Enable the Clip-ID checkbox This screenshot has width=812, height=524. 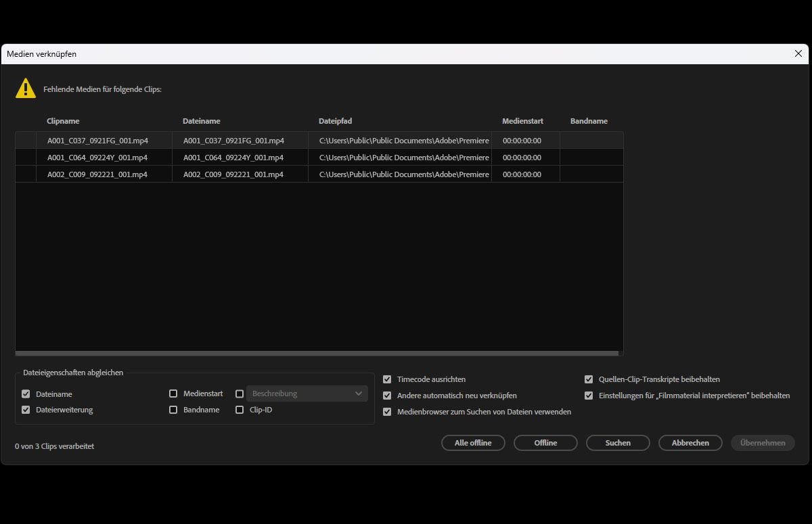[240, 410]
